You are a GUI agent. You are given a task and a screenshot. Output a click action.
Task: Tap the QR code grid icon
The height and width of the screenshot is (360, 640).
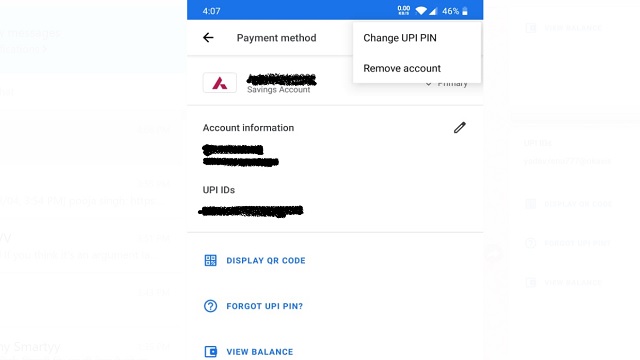(x=211, y=260)
